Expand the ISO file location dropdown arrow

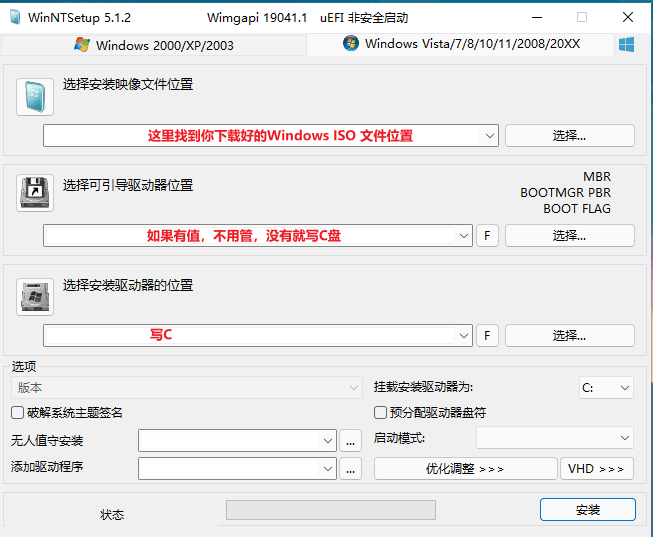[490, 136]
